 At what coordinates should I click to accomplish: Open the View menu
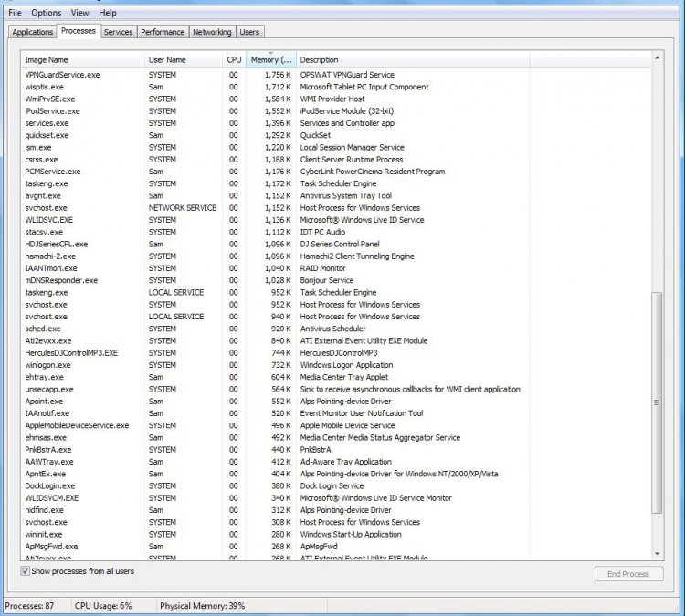pyautogui.click(x=80, y=13)
